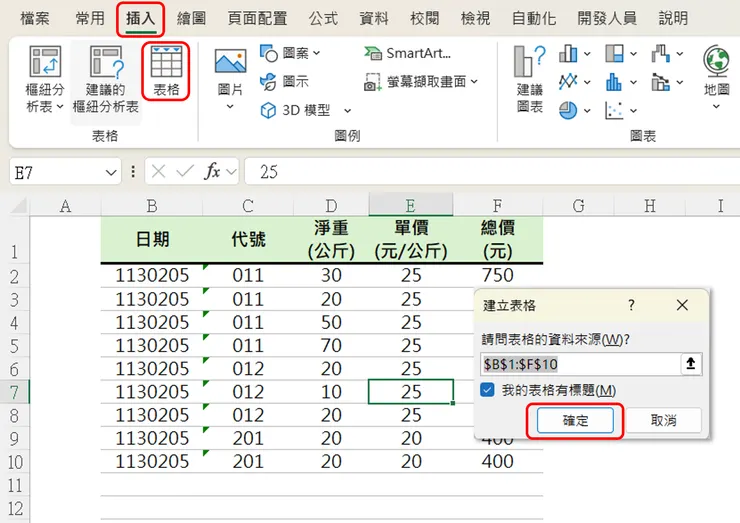Open the 圖案 shapes gallery
The height and width of the screenshot is (523, 740).
290,53
